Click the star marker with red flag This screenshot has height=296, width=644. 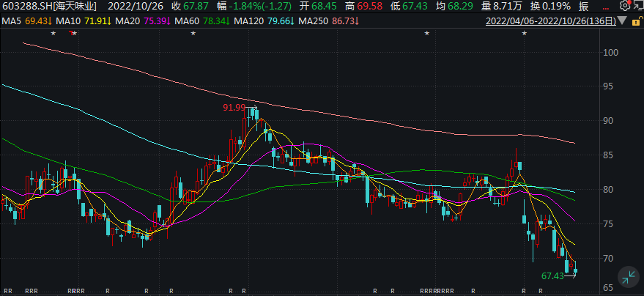point(73,34)
